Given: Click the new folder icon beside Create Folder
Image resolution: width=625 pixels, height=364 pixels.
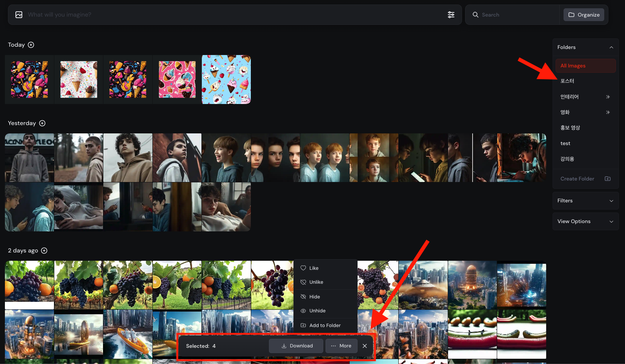Looking at the screenshot, I should 608,179.
